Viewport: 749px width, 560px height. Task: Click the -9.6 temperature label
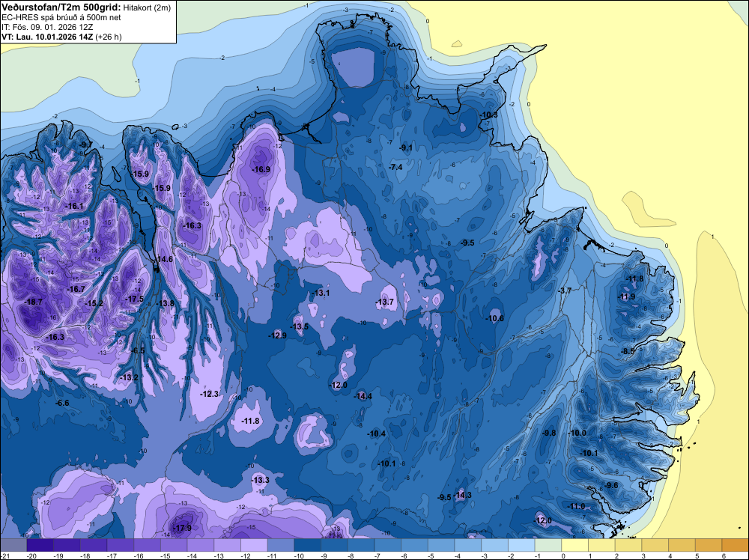[x=611, y=486]
